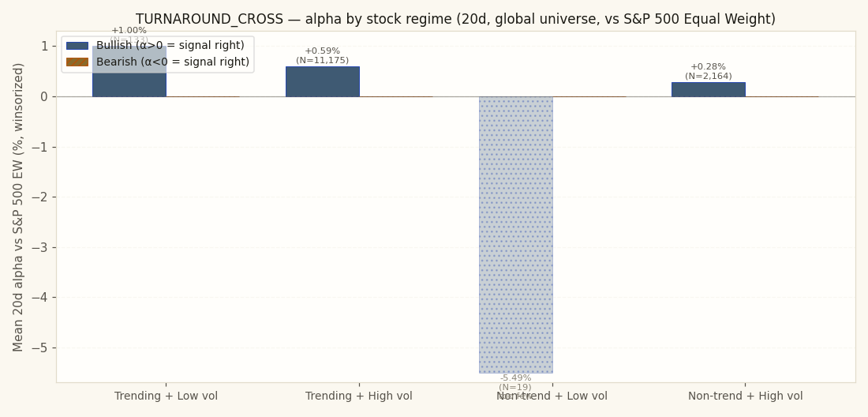Viewport: 868px width, 417px height.
Task: Click the Bearish legend color swatch
Action: point(77,62)
